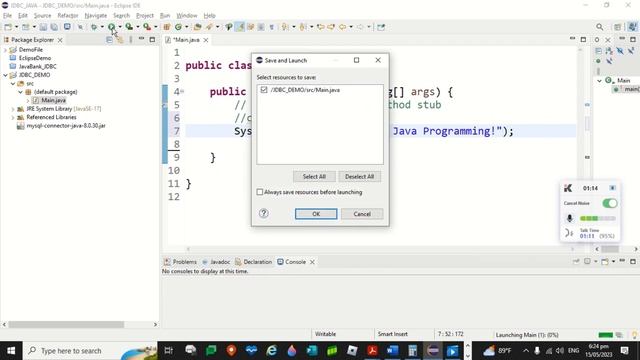The image size is (640, 360).
Task: Click the Save All toolbar icon
Action: coord(53,27)
